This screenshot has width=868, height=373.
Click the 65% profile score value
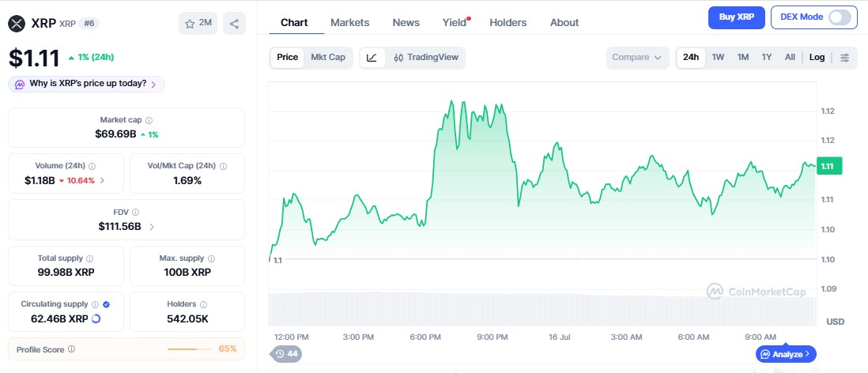click(228, 349)
